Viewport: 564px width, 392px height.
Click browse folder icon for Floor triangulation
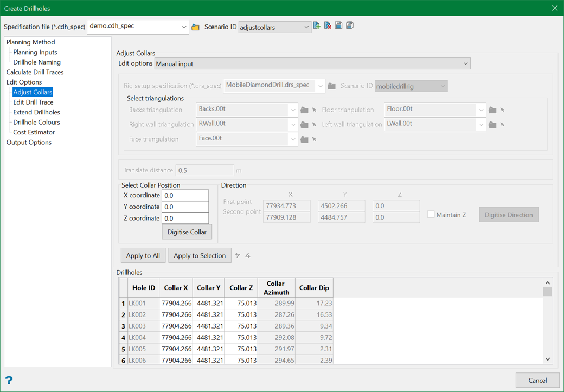[x=492, y=110]
